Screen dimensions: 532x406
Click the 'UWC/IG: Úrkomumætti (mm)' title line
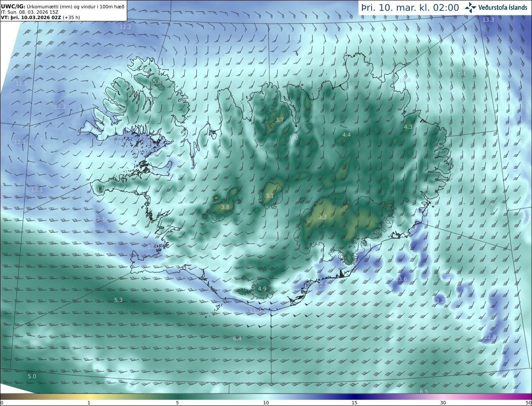(63, 6)
